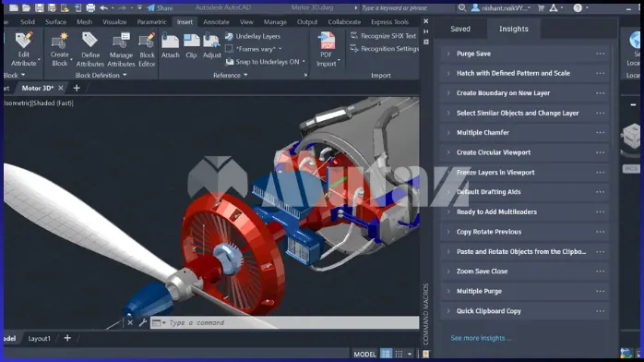Click the Attach reference tool
This screenshot has width=644, height=362.
(x=170, y=45)
